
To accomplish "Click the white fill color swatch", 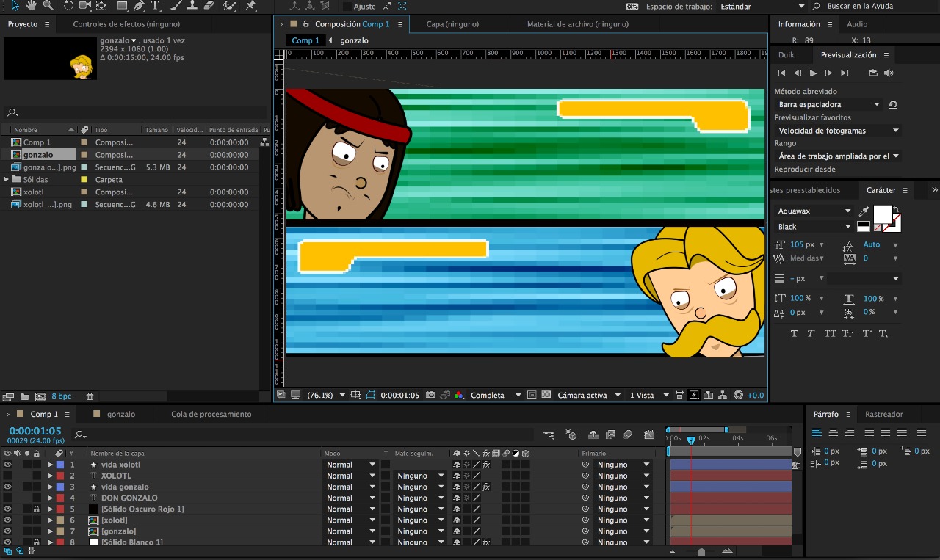I will tap(882, 214).
